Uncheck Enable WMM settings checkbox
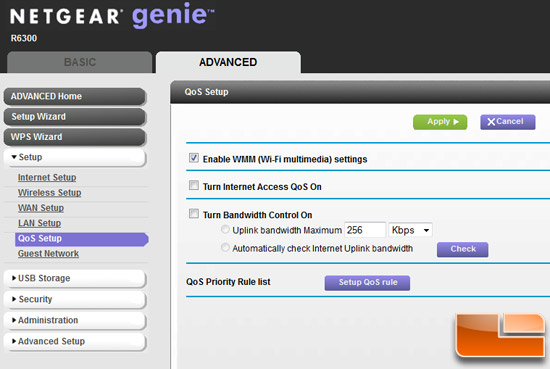The width and height of the screenshot is (550, 369). (194, 158)
